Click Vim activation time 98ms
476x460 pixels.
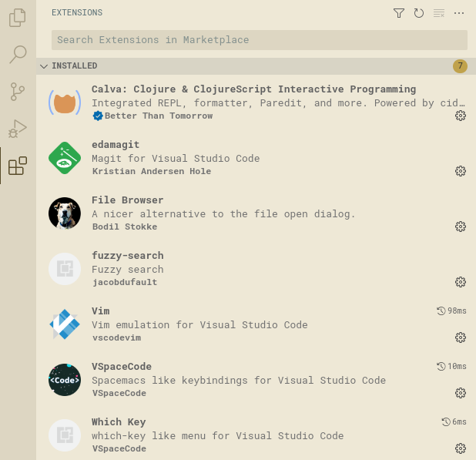pos(451,311)
